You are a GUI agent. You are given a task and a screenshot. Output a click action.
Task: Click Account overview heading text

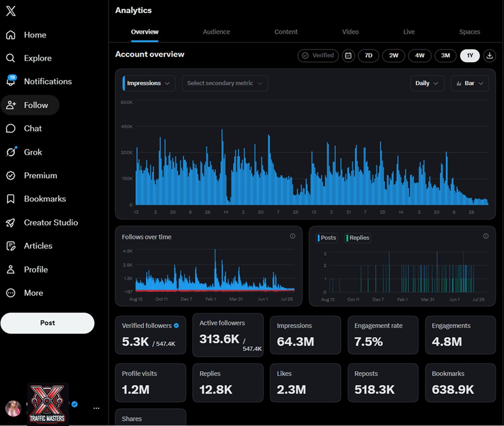[150, 54]
